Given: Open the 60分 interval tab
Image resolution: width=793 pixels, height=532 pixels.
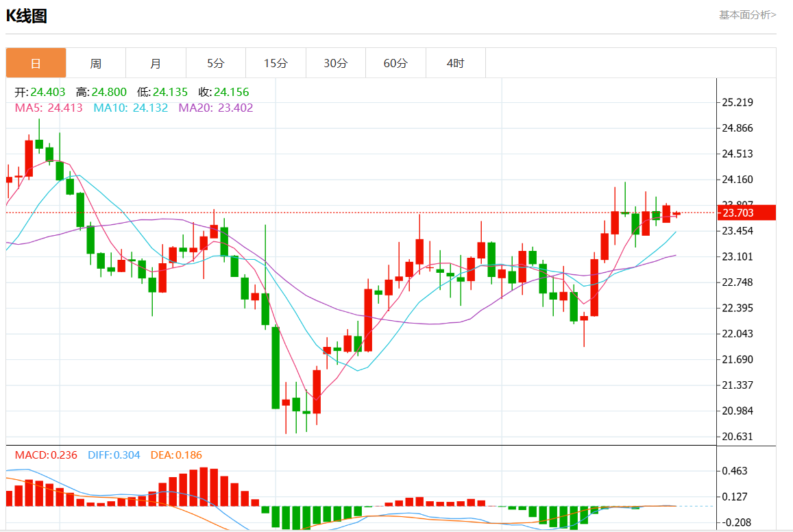Looking at the screenshot, I should tap(395, 63).
